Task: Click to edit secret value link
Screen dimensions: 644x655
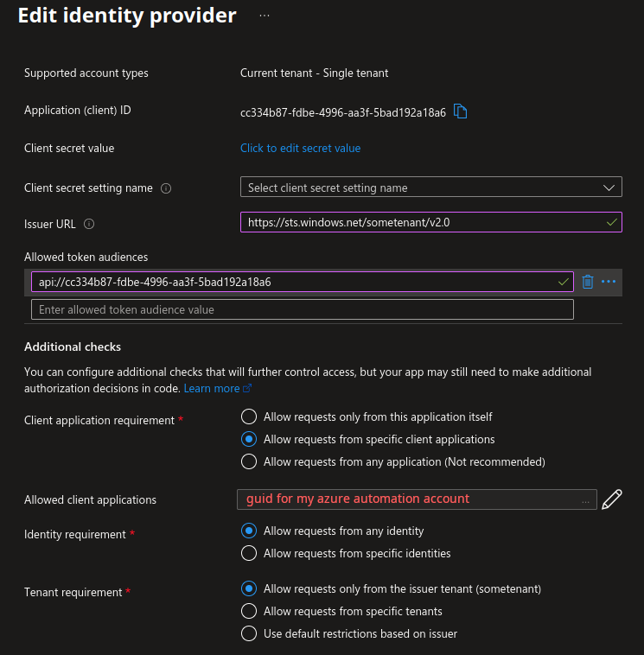Action: coord(300,148)
